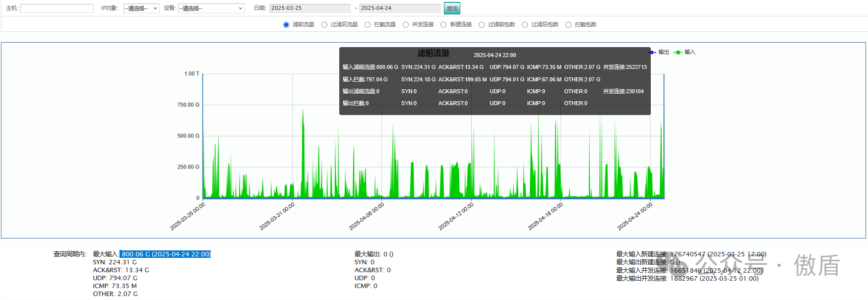Select the 过滤后流量 radio option
This screenshot has height=300, width=868.
coord(324,25)
